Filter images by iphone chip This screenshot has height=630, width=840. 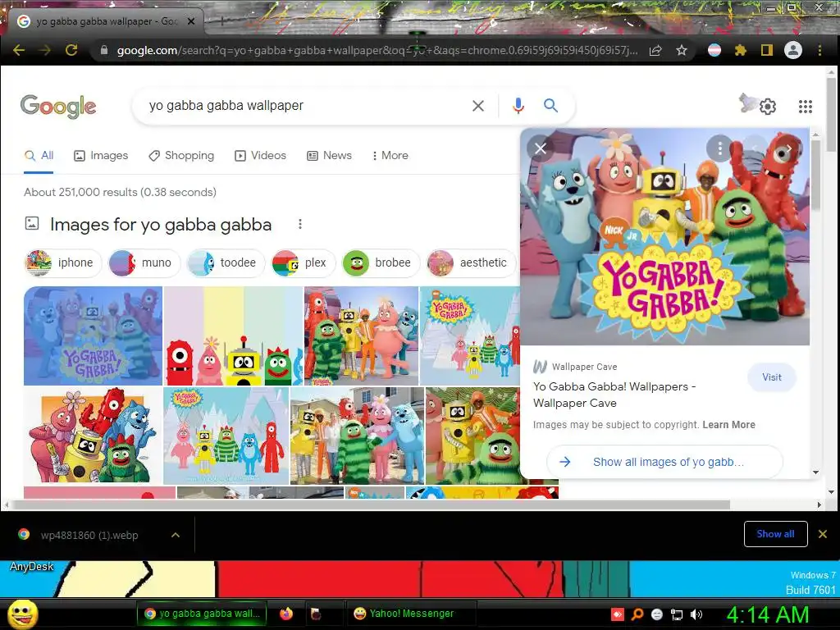tap(63, 262)
